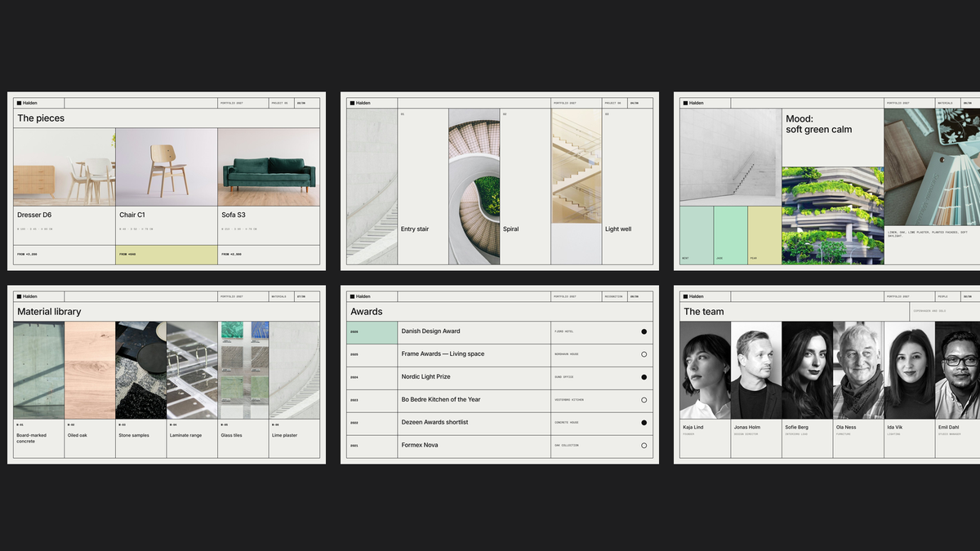Viewport: 980px width, 551px height.
Task: Open the Chair C1 photo
Action: (x=167, y=167)
